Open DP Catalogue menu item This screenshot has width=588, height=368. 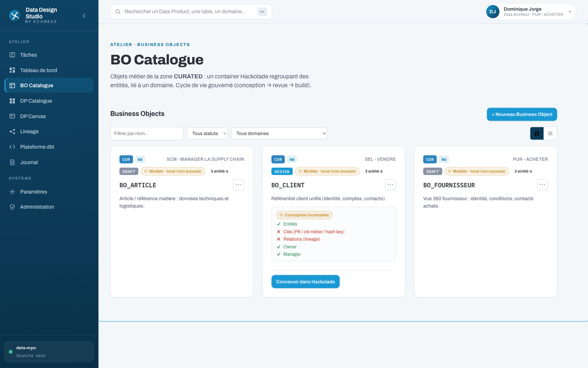click(49, 101)
